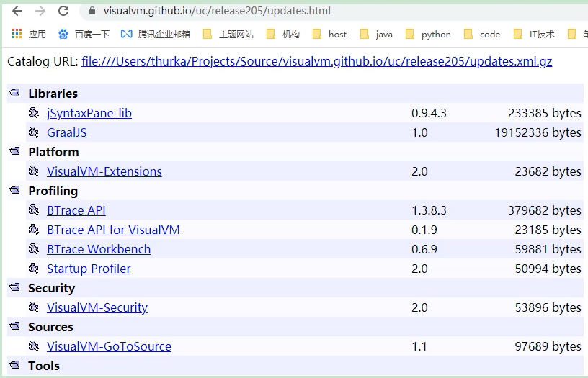Open the VisualVM-Extensions plugin link

[x=104, y=171]
